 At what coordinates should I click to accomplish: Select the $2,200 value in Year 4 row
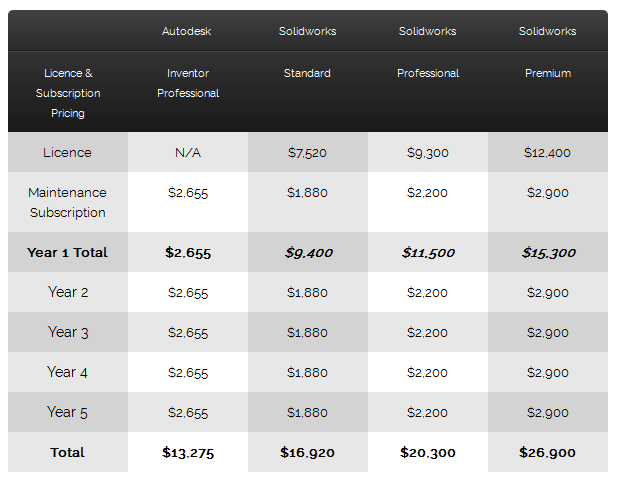(427, 372)
